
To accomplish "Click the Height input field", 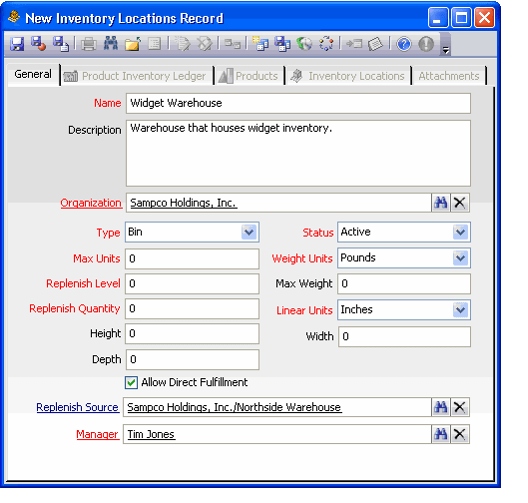I will coord(192,333).
